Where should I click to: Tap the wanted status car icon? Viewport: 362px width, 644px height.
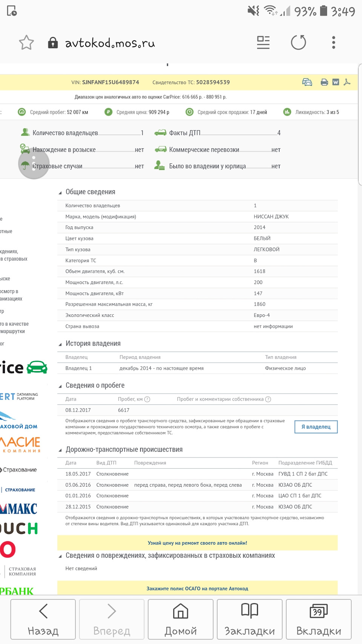tap(25, 149)
